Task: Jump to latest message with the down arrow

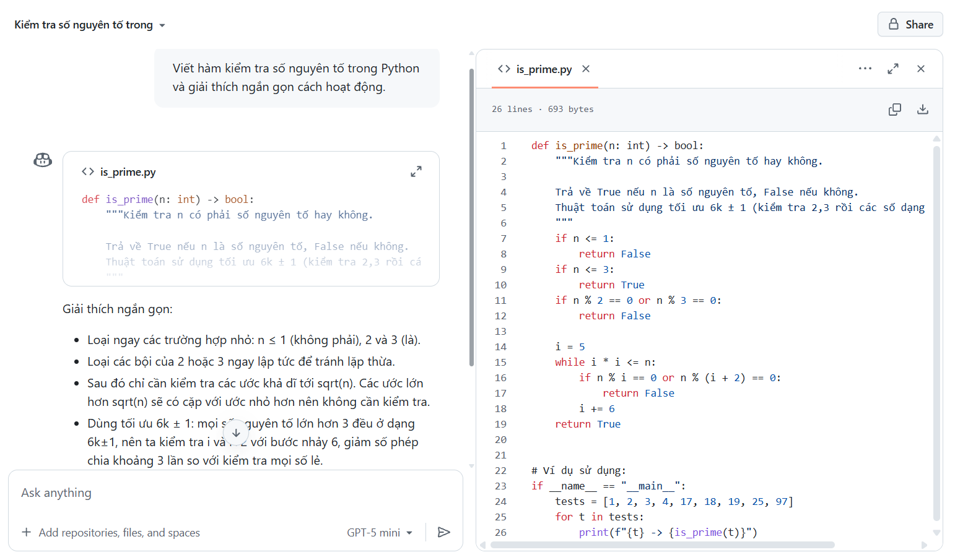Action: point(236,433)
